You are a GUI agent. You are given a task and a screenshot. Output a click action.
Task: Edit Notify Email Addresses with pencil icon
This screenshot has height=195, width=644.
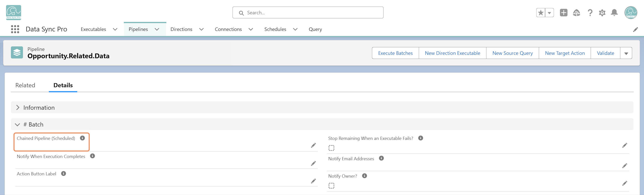tap(625, 166)
